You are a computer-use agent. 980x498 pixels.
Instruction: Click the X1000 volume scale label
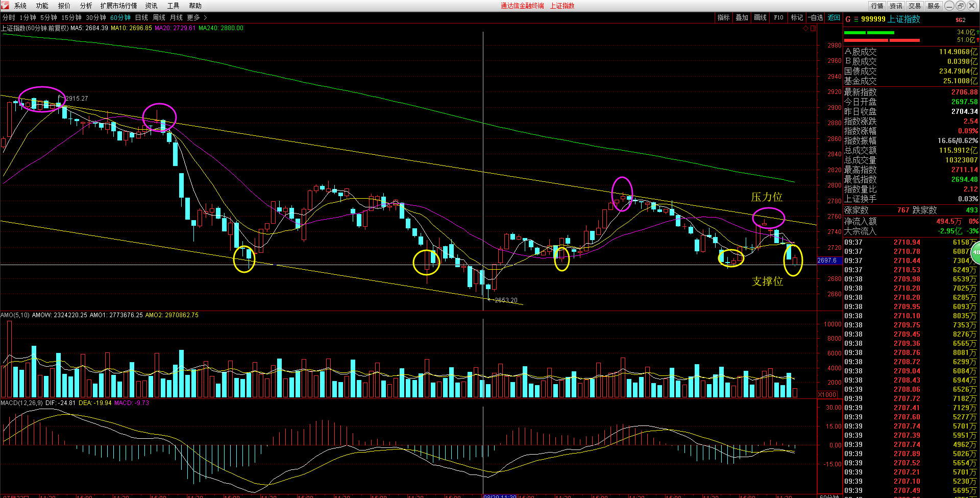click(x=827, y=395)
